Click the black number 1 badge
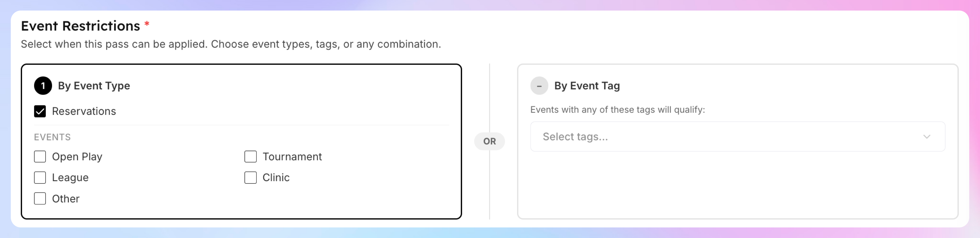The width and height of the screenshot is (980, 238). coord(43,86)
